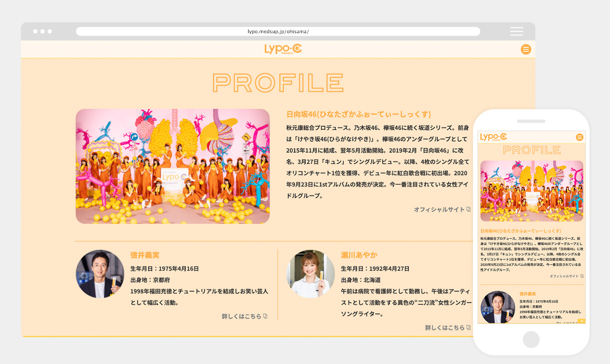Tap 生年月日：1975年4月16日 in phone view
The width and height of the screenshot is (610, 364).
(539, 301)
